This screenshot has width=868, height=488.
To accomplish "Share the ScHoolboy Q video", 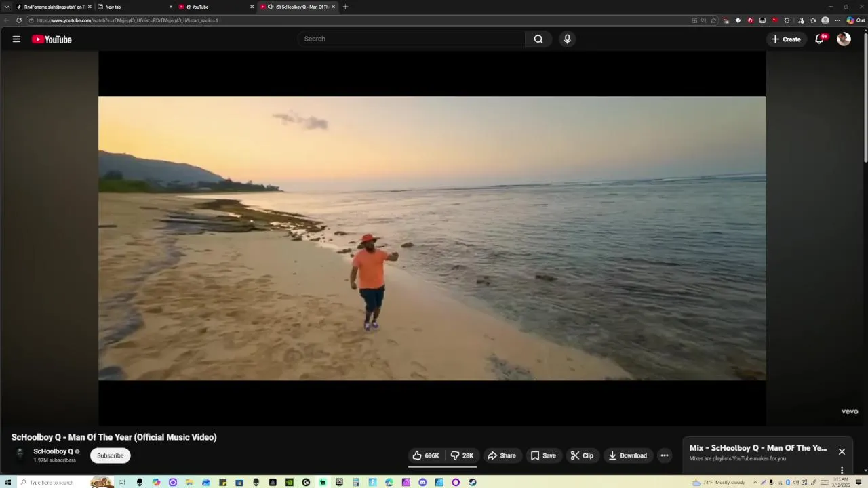I will pyautogui.click(x=502, y=455).
